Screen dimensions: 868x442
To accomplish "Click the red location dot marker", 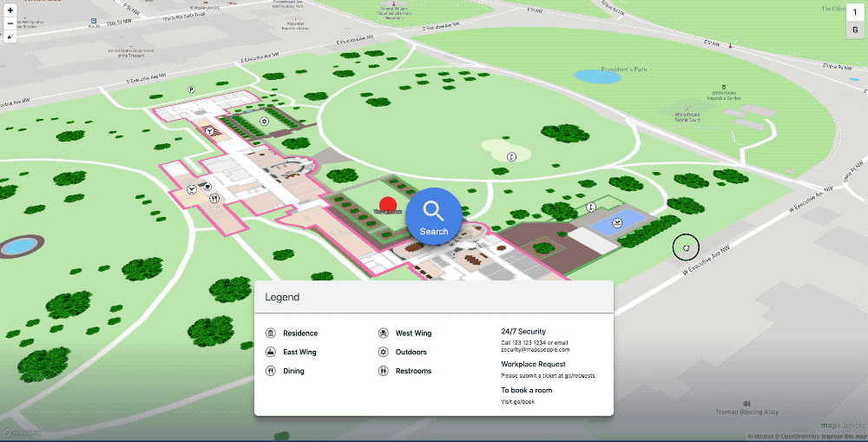I will [388, 205].
